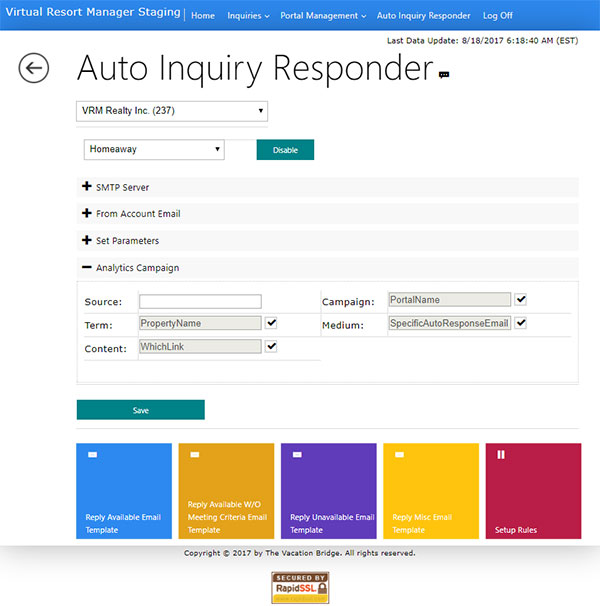Open Reply Available Email Template tile
Viewport: 600px width, 606px height.
pos(124,491)
